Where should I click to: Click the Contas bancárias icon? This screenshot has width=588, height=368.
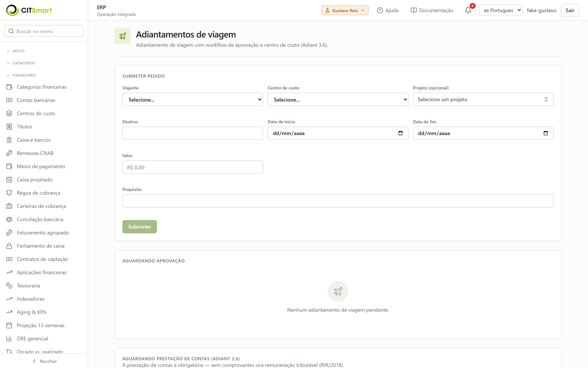9,100
